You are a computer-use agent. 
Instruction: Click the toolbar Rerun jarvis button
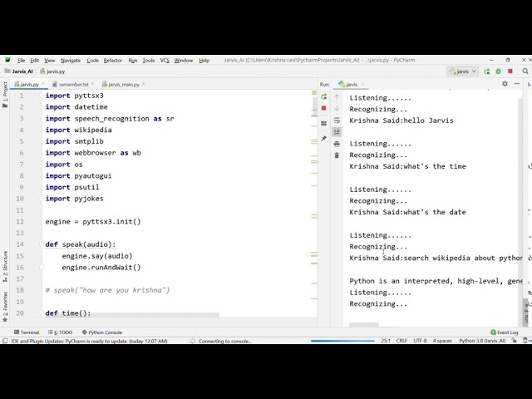[486, 71]
